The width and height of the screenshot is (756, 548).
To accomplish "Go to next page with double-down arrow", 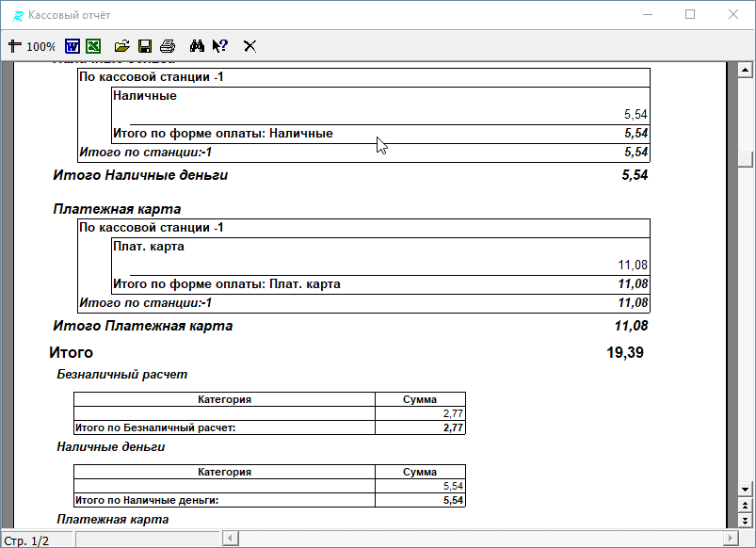I will tap(745, 520).
